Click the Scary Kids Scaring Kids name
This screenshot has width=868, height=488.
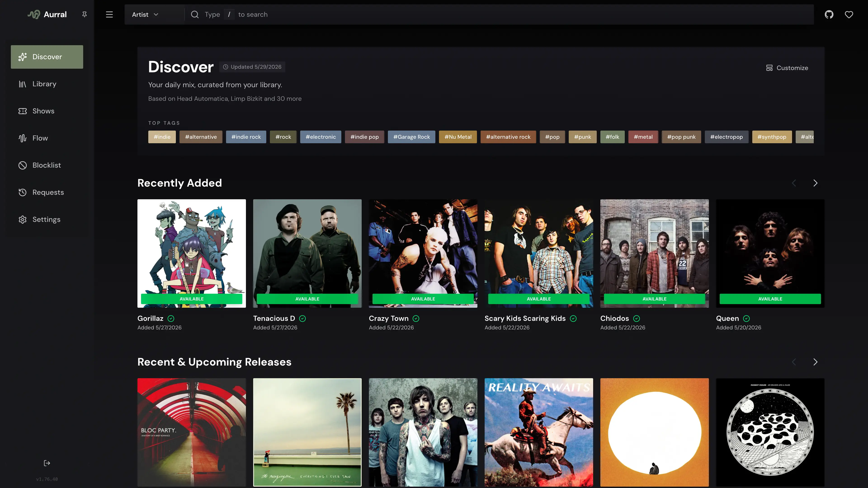click(x=525, y=318)
